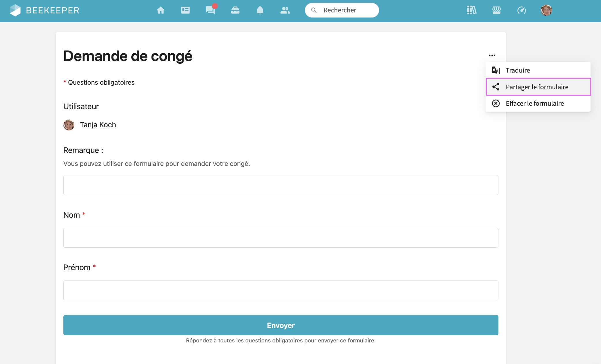This screenshot has height=364, width=601.
Task: Click the share icon beside Partager le formulaire
Action: (496, 87)
